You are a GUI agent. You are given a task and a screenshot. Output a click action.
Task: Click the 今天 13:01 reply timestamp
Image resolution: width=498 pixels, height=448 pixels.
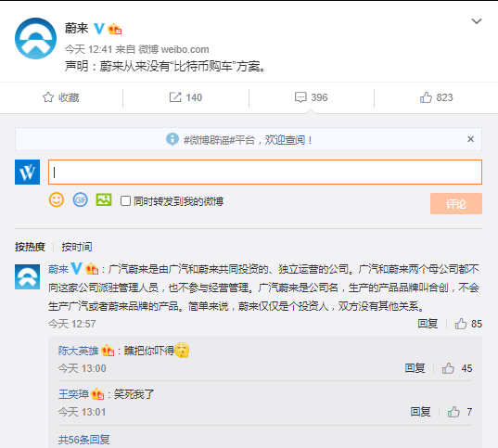coord(82,412)
